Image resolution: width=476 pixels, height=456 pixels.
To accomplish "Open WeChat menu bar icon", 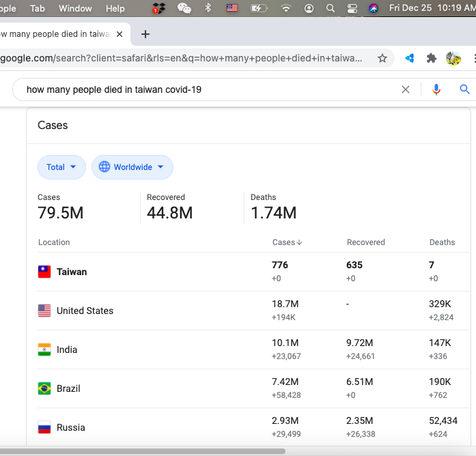I will tap(184, 8).
